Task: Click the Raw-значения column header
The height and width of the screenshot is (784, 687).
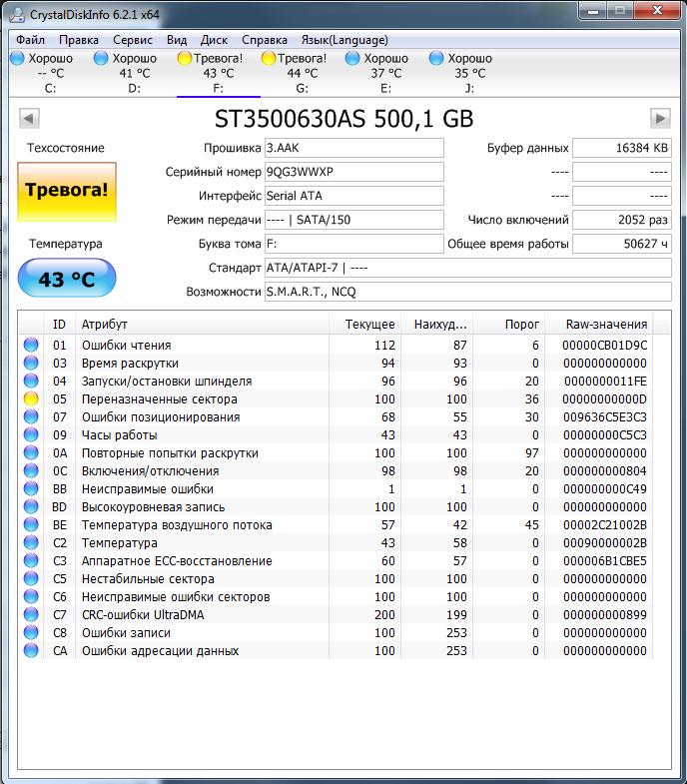Action: click(608, 325)
